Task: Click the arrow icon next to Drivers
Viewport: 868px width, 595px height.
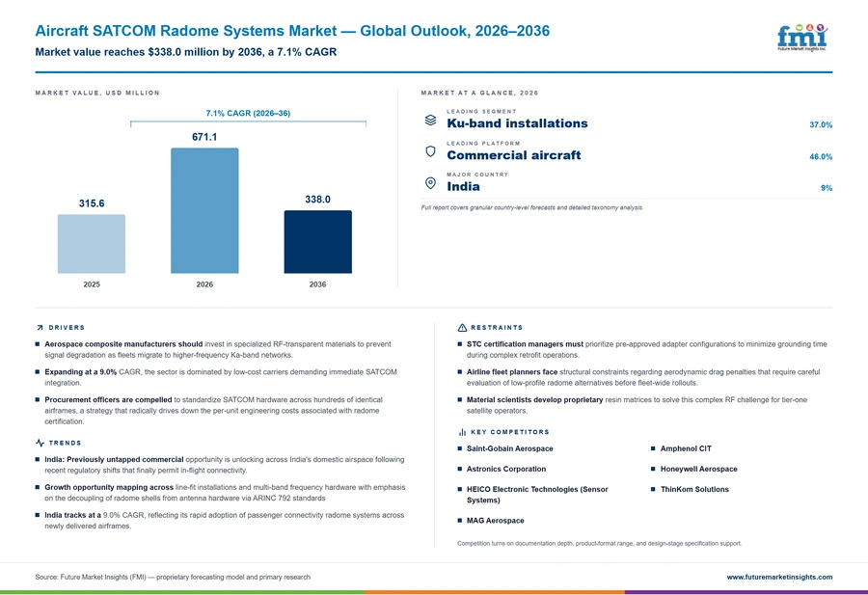Action: pyautogui.click(x=40, y=328)
